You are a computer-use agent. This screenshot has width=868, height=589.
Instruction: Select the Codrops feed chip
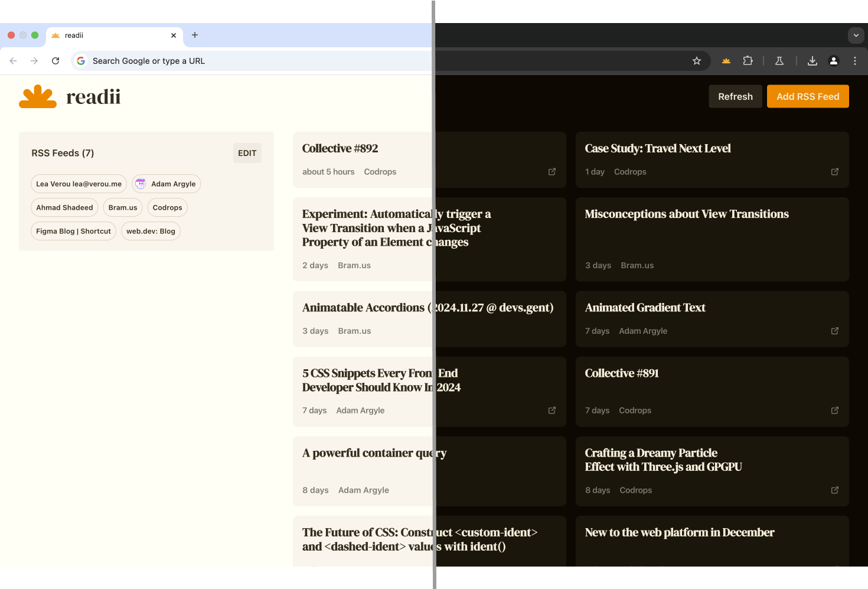tap(167, 207)
